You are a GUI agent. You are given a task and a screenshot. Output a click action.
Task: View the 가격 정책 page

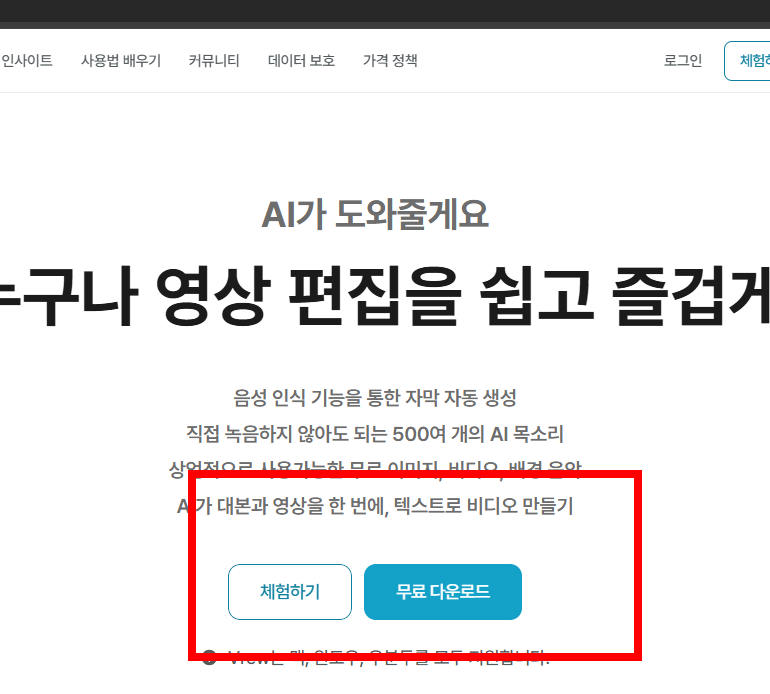[390, 60]
